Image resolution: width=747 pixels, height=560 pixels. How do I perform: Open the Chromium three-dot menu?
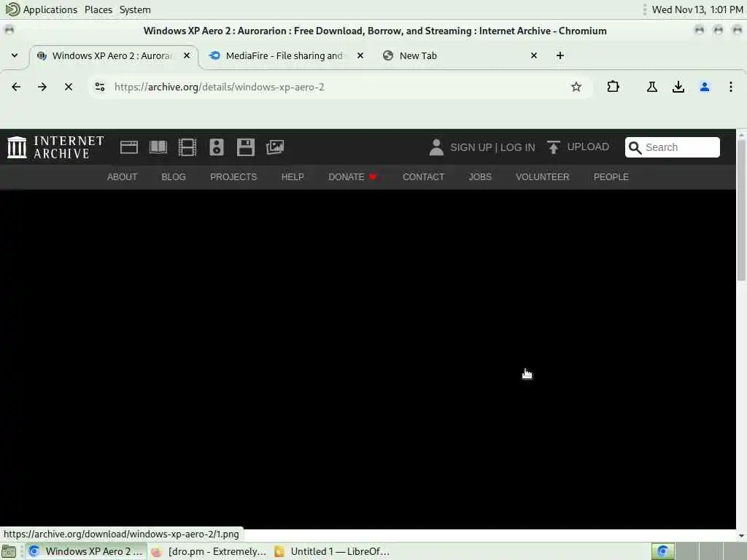coord(730,87)
